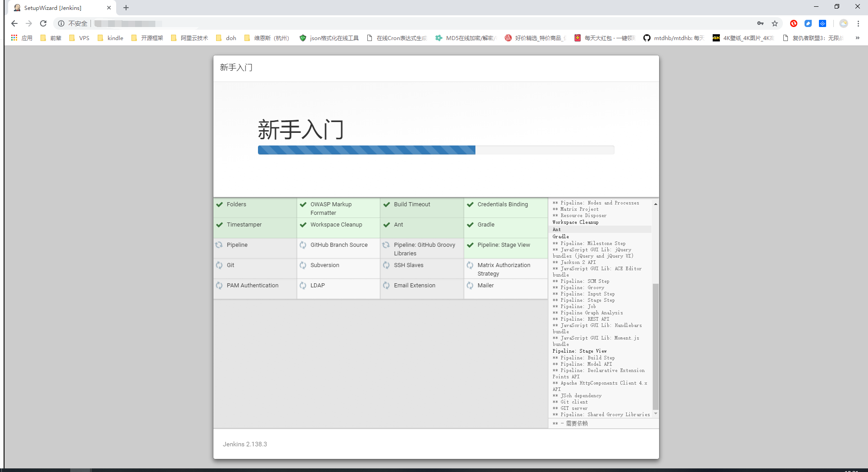Screen dimensions: 868x472
Task: Click the browser page reload icon
Action: coord(43,23)
